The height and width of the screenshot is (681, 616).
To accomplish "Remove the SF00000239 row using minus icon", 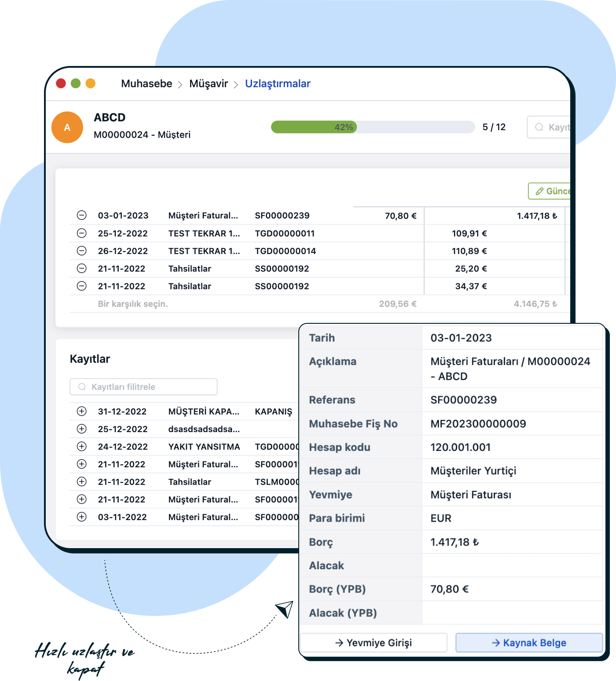I will (x=82, y=216).
